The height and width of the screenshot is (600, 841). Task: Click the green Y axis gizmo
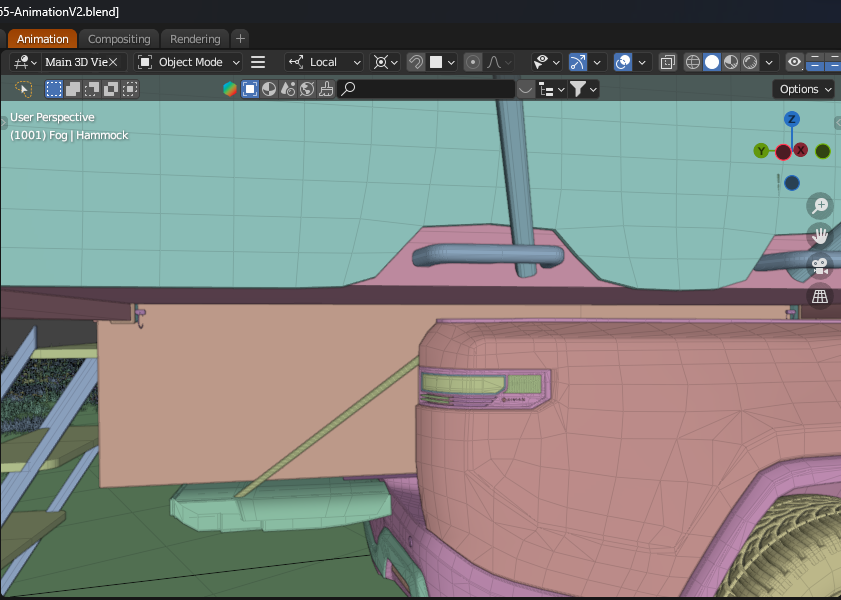pos(761,151)
